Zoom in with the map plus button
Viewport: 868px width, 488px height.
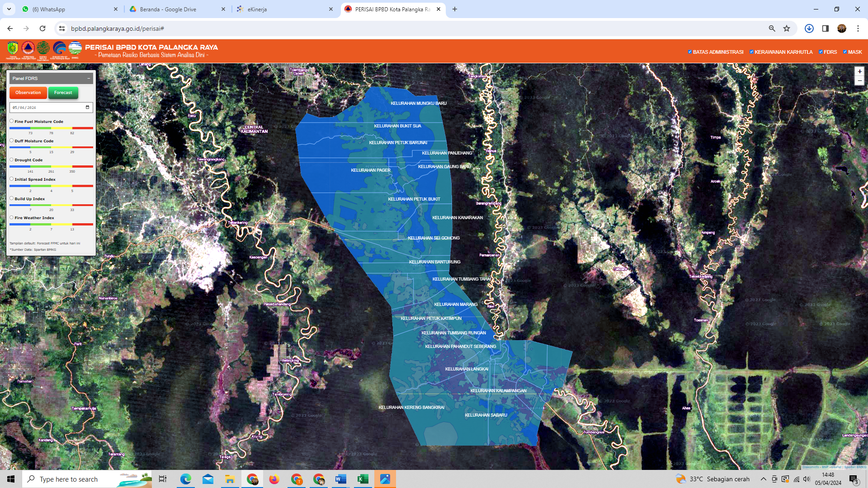click(859, 71)
